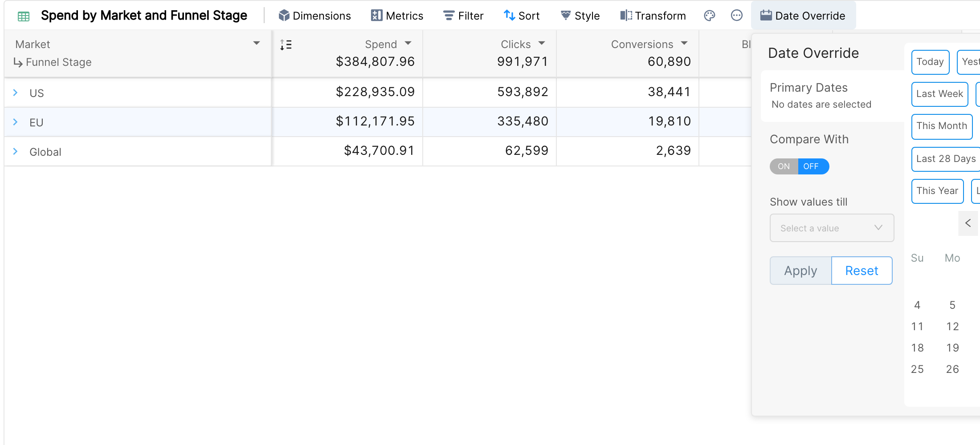Screen dimensions: 980x445
Task: Switch Compare With to OFF
Action: point(813,166)
